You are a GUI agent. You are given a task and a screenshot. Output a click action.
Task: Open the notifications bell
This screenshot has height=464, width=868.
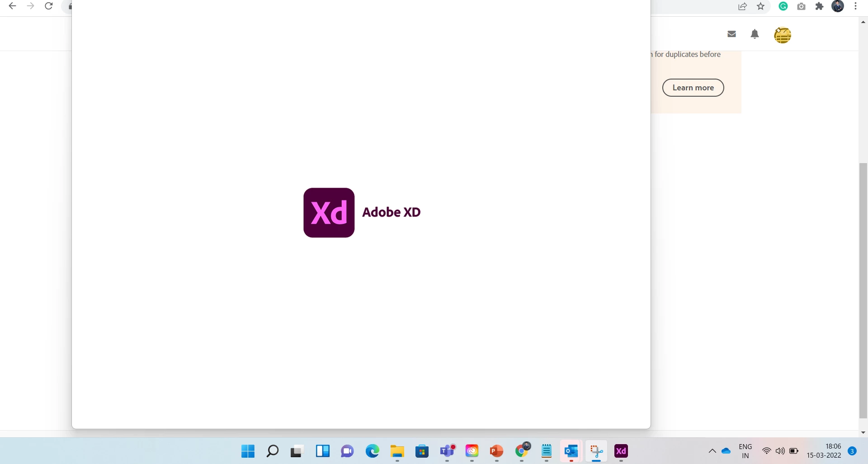tap(755, 34)
